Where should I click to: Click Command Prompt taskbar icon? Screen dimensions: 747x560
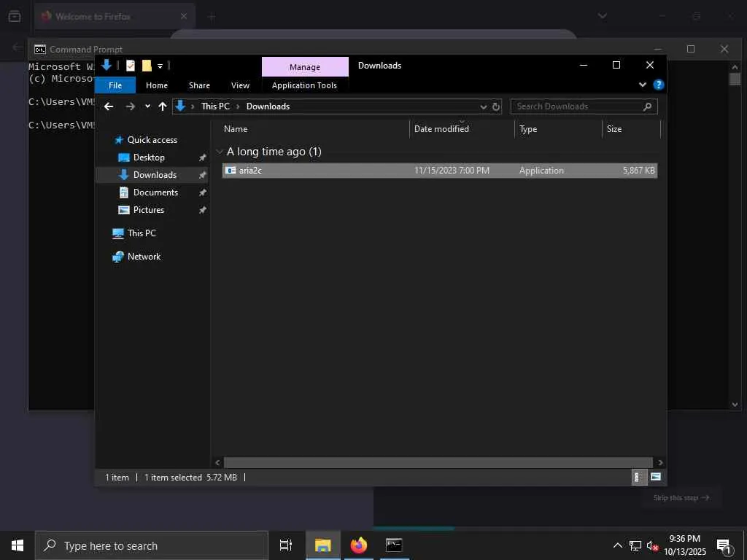tap(393, 545)
